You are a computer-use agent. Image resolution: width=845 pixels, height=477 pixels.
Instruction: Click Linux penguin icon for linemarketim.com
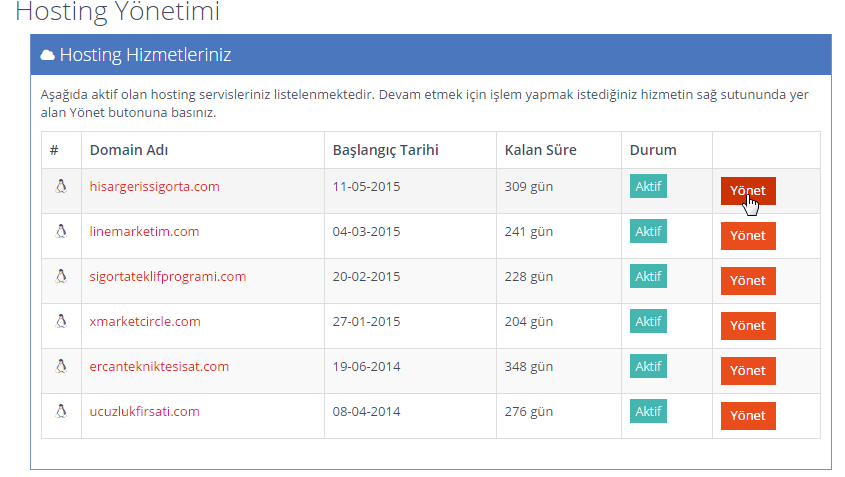point(61,231)
